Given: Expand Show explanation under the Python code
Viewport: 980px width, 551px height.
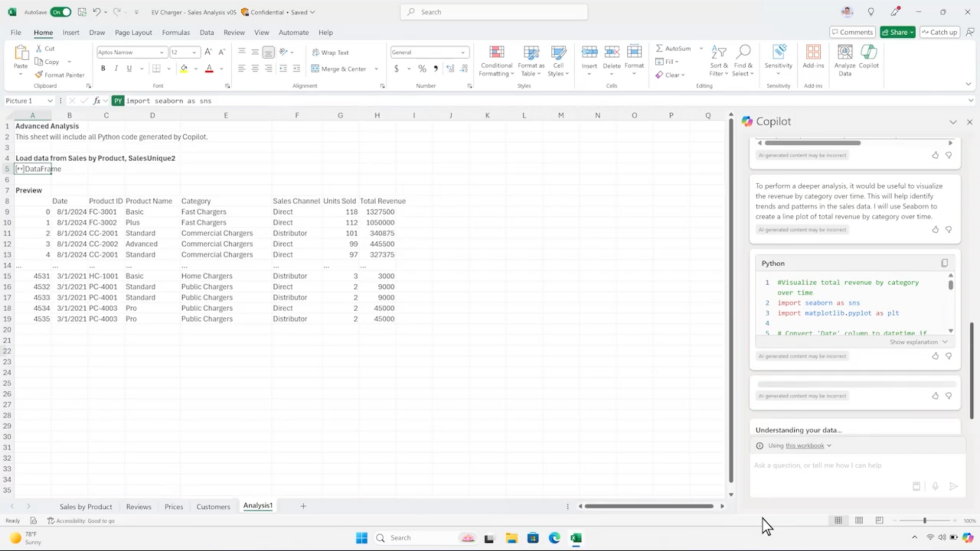Looking at the screenshot, I should click(x=917, y=342).
